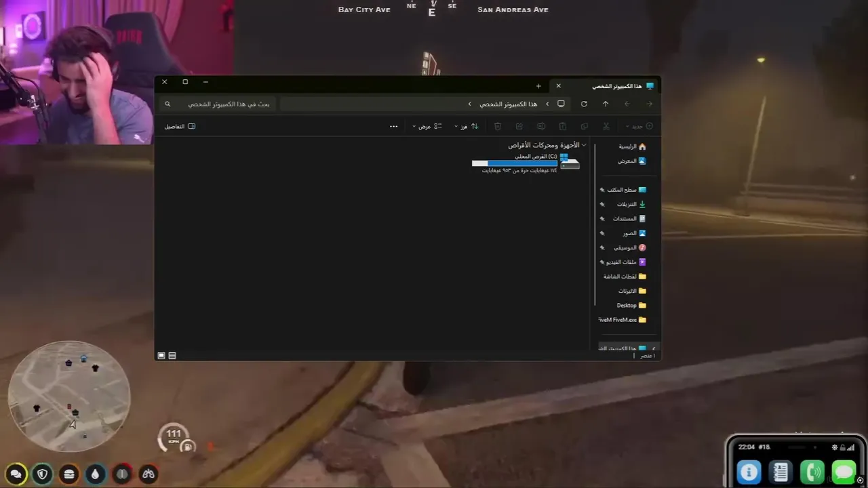The height and width of the screenshot is (488, 868).
Task: Click the burger hunger icon in HUD
Action: point(68,474)
